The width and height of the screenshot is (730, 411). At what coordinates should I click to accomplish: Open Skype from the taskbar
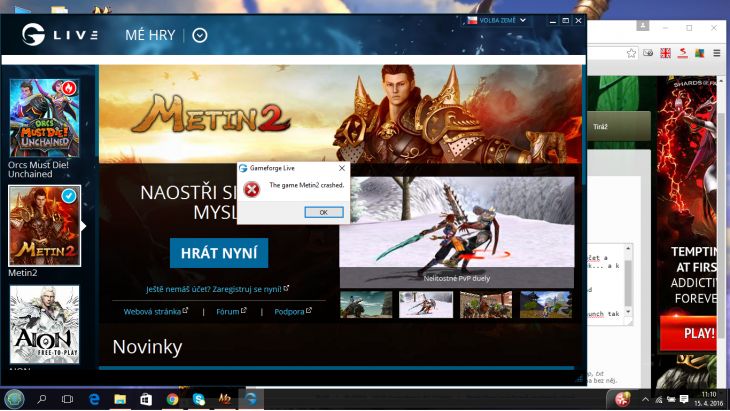199,399
